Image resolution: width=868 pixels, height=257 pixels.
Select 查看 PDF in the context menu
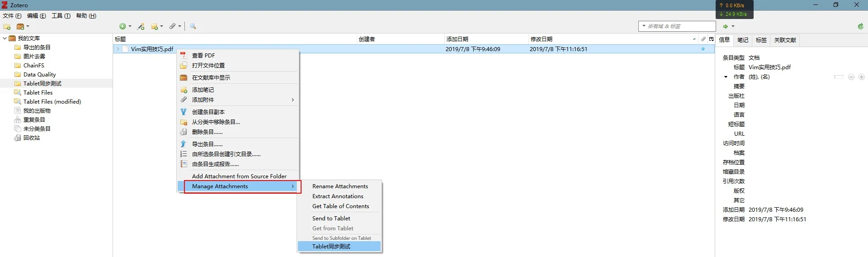(238, 56)
